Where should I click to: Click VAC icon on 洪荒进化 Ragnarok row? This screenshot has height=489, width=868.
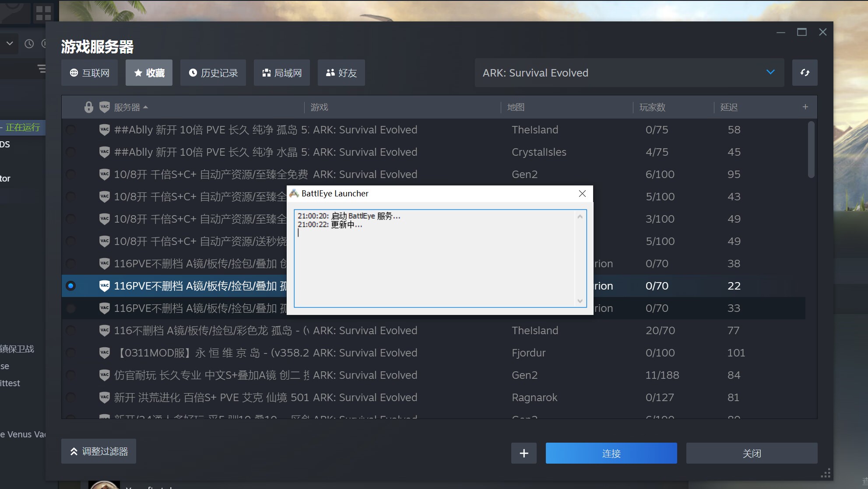point(105,397)
